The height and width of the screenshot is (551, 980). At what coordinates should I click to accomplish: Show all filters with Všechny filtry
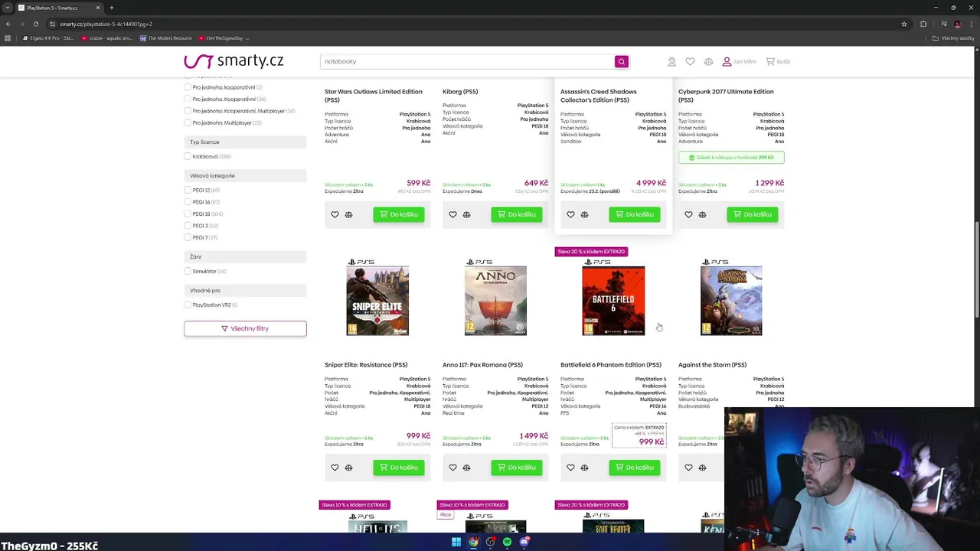click(x=245, y=328)
